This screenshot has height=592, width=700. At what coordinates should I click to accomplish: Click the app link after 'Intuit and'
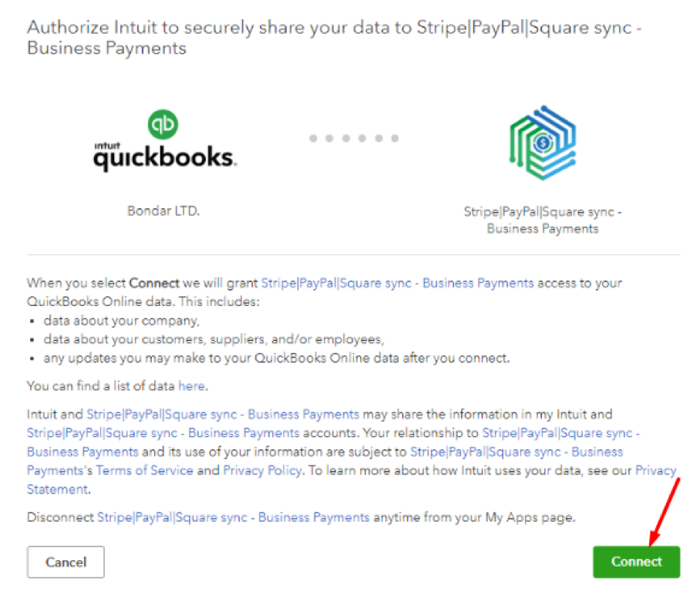pos(223,414)
